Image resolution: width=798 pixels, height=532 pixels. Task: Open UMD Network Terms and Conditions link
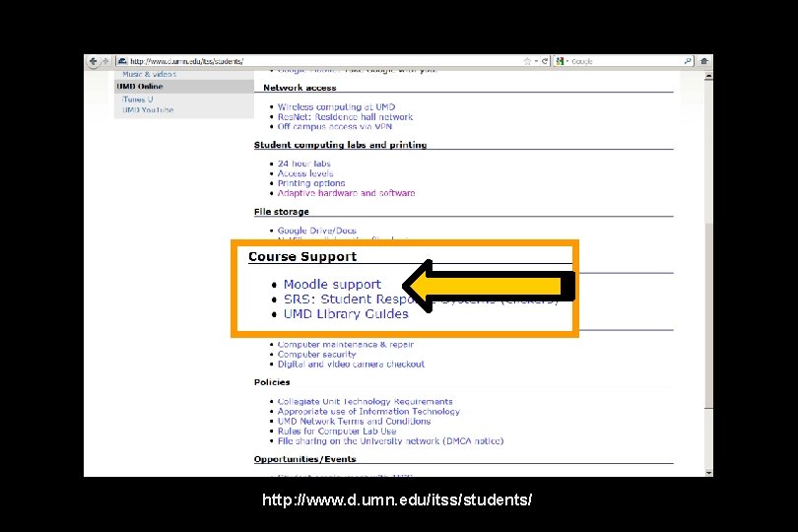click(354, 422)
